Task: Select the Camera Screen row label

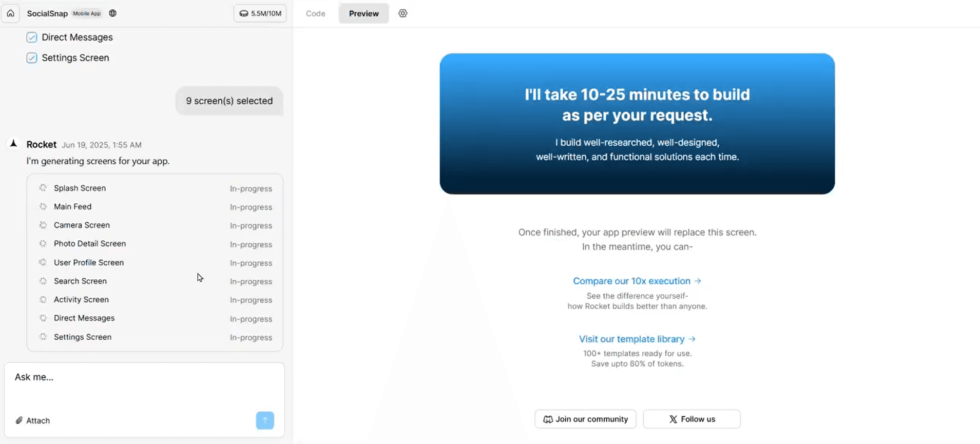Action: pyautogui.click(x=82, y=225)
